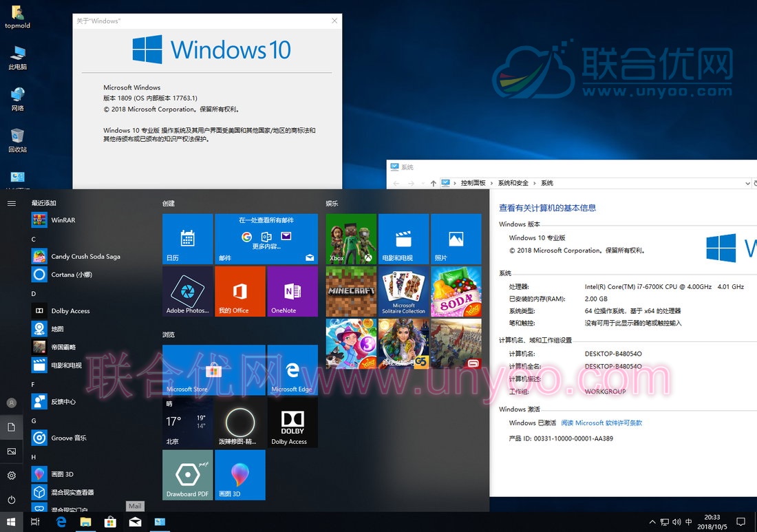
Task: Open the OneNote tile
Action: pyautogui.click(x=292, y=292)
